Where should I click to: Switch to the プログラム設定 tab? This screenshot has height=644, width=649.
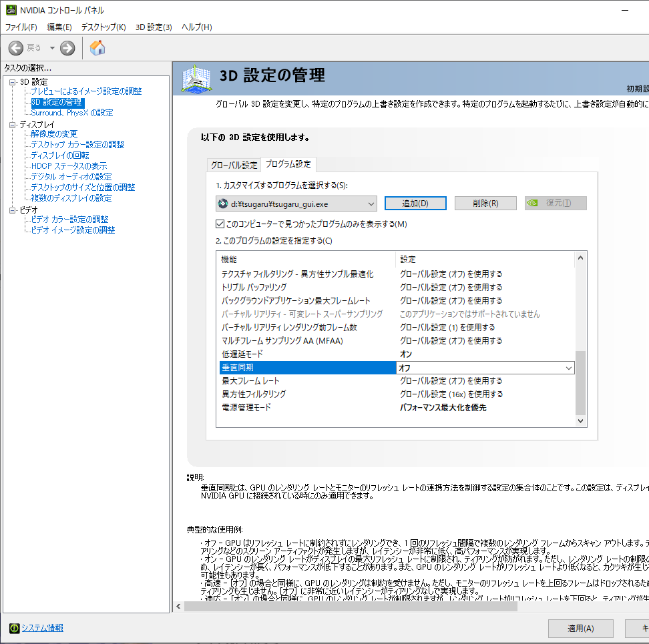288,164
